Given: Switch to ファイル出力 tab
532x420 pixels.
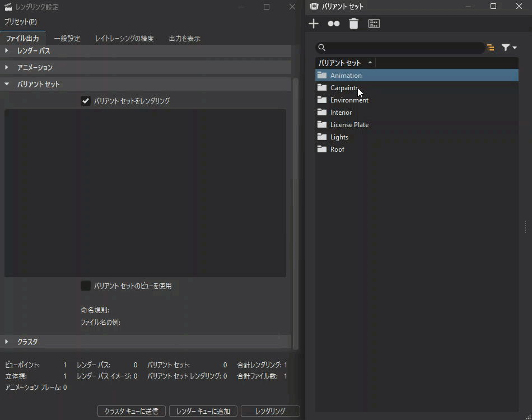Looking at the screenshot, I should (x=22, y=38).
